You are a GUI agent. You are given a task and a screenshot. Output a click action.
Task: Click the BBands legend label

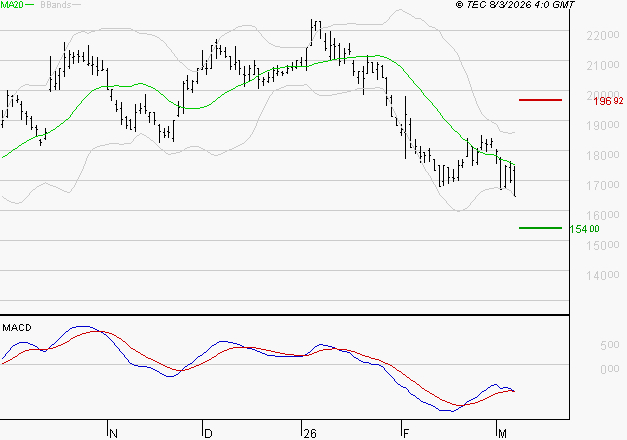[56, 5]
